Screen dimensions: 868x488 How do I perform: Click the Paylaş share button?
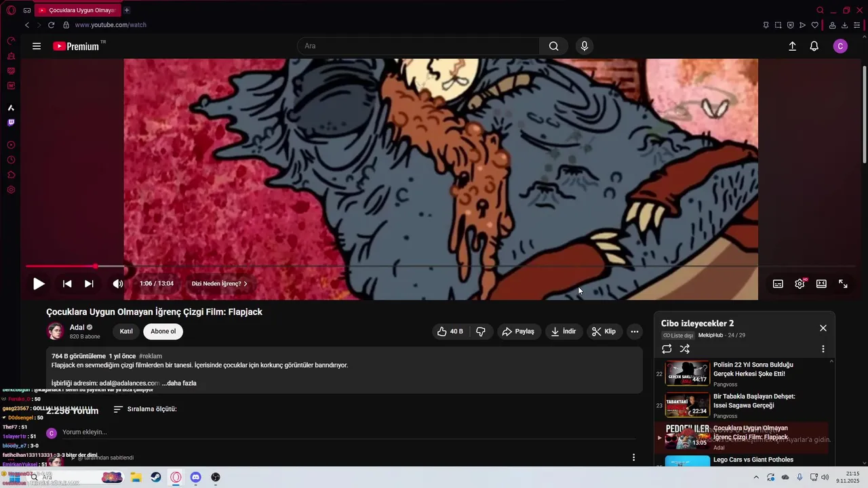coord(518,331)
